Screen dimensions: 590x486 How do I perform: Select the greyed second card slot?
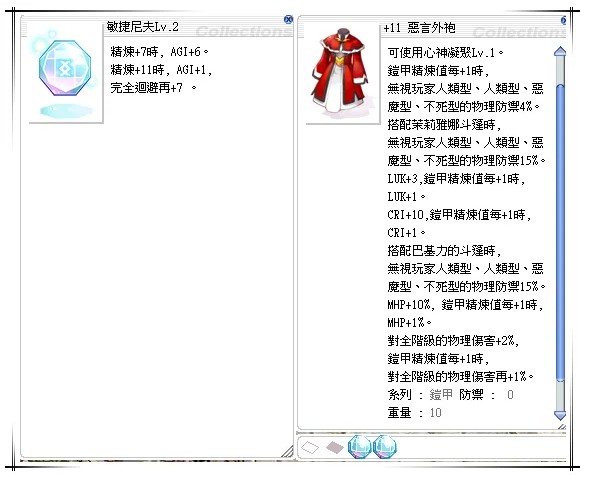[335, 447]
